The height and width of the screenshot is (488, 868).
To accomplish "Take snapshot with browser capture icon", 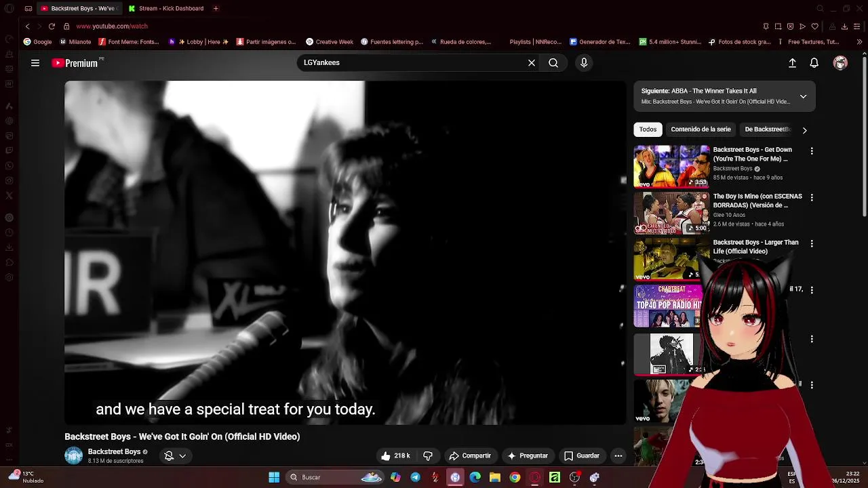I will point(778,26).
